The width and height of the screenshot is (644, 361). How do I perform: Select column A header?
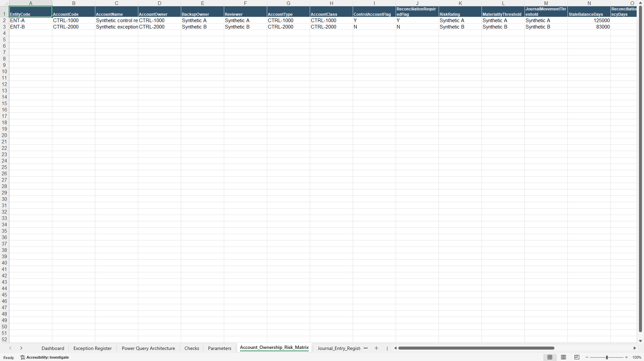click(x=31, y=3)
